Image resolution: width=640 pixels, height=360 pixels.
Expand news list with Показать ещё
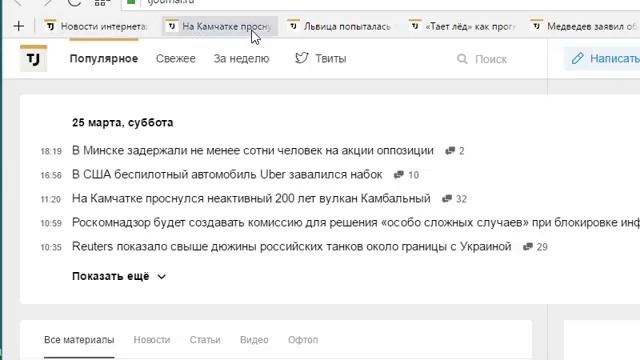click(119, 276)
